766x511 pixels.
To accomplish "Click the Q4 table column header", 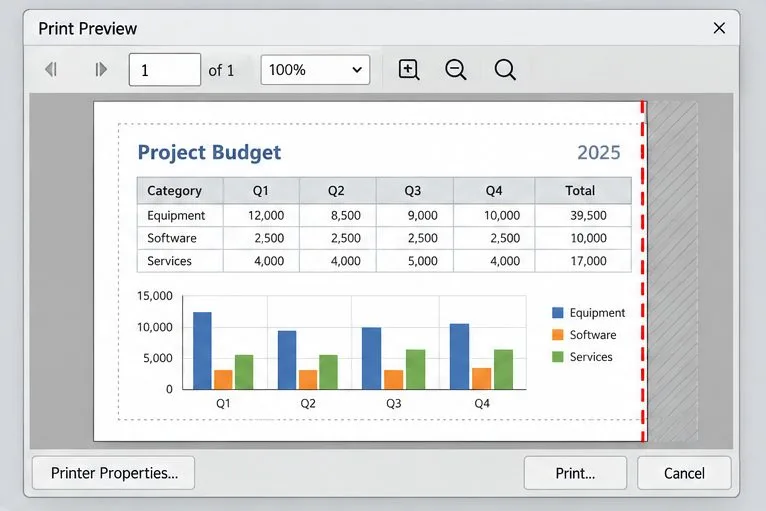I will pyautogui.click(x=494, y=191).
